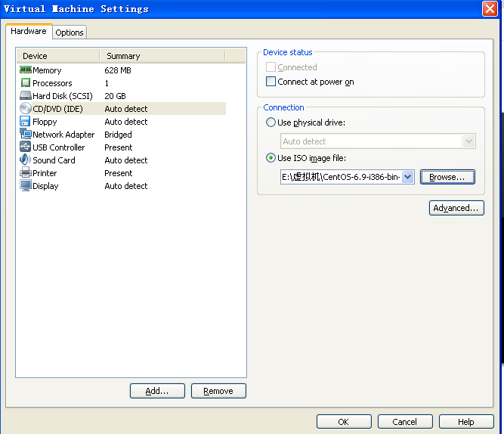Confirm with the OK button

344,421
